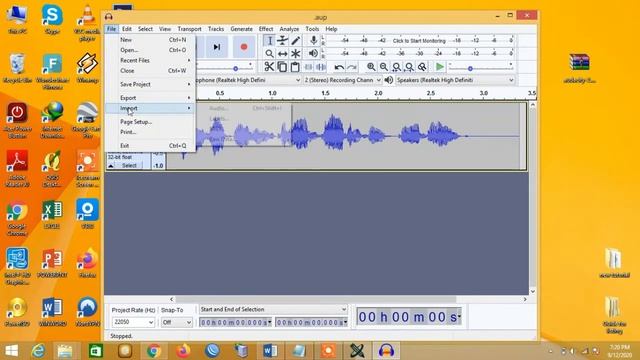Click the Redo arrow icon
The height and width of the screenshot is (360, 640).
click(352, 67)
